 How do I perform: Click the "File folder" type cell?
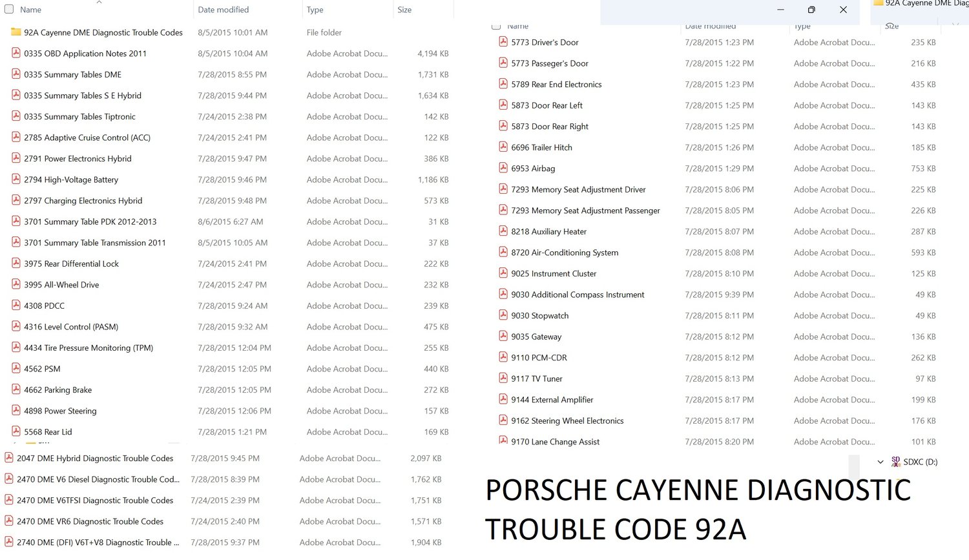coord(324,32)
